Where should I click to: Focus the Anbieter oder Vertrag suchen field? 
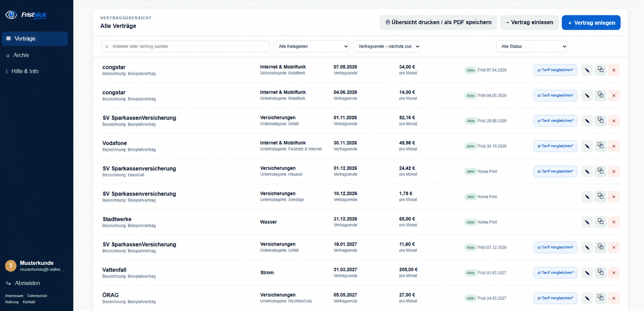185,46
